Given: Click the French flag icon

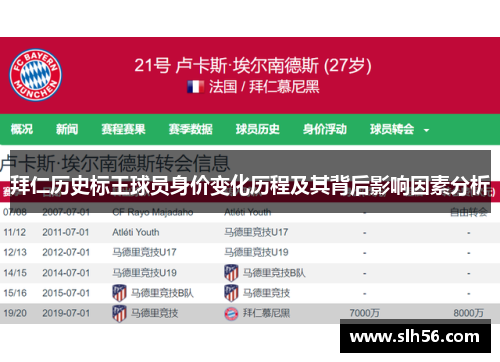Looking at the screenshot, I should click(196, 87).
